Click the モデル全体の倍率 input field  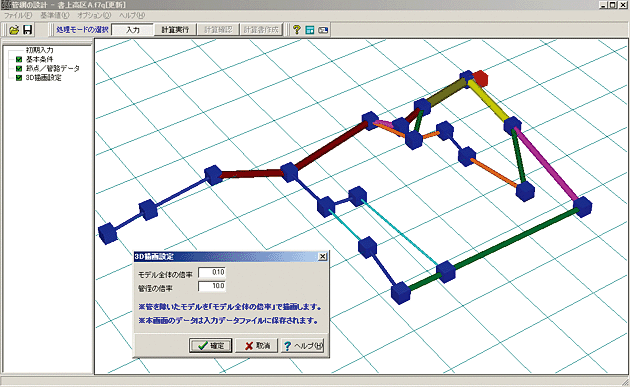(212, 272)
